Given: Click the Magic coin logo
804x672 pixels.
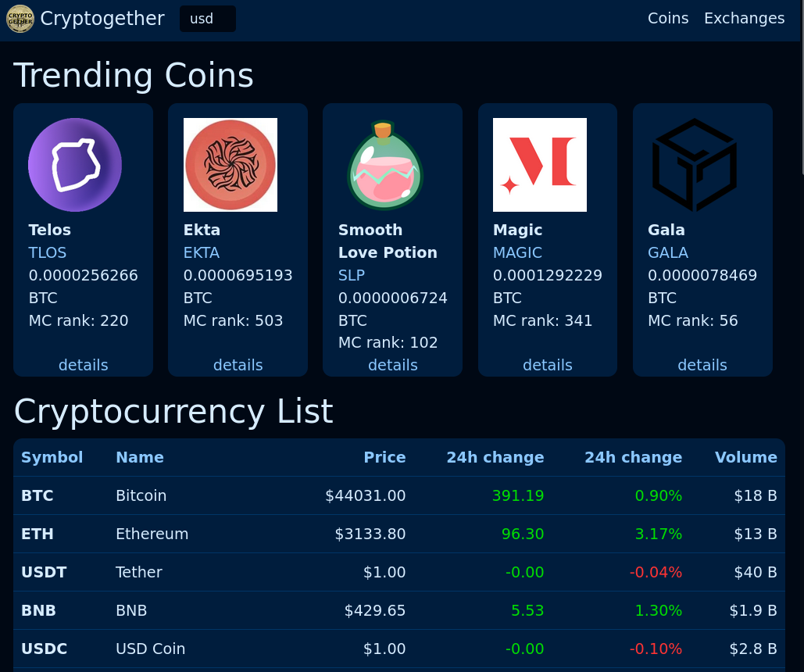Looking at the screenshot, I should (x=540, y=165).
